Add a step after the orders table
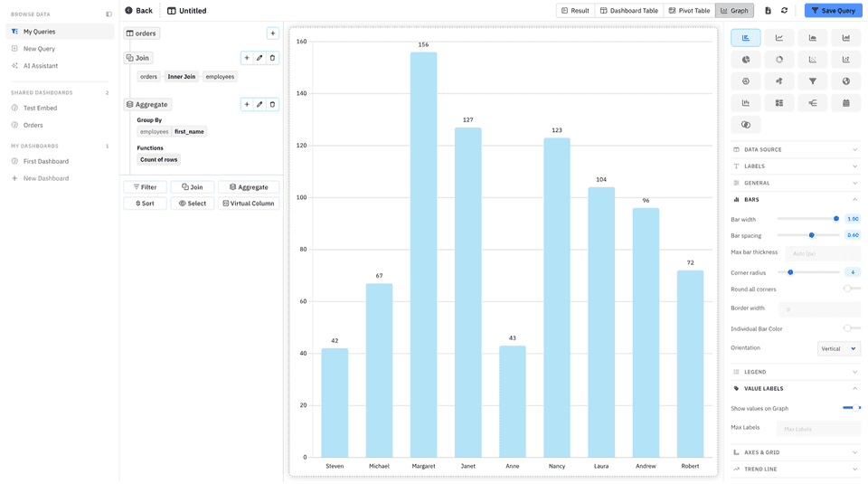The height and width of the screenshot is (484, 868). [x=272, y=33]
